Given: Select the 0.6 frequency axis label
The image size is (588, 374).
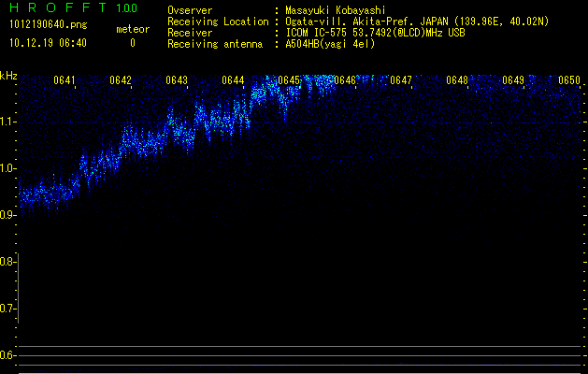Looking at the screenshot, I should (9, 355).
